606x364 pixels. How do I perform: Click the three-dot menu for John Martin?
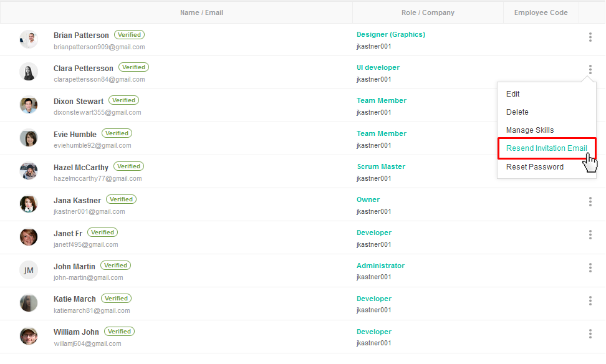coord(590,267)
